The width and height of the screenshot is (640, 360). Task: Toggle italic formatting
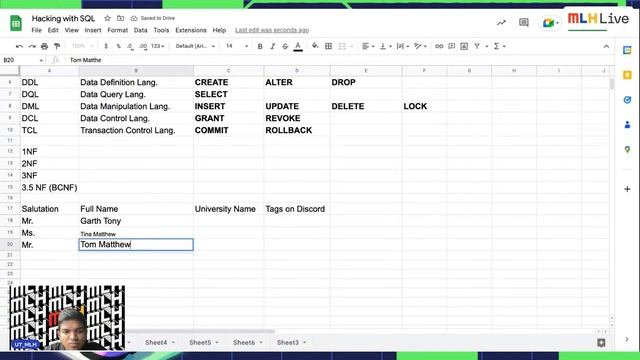tap(273, 47)
